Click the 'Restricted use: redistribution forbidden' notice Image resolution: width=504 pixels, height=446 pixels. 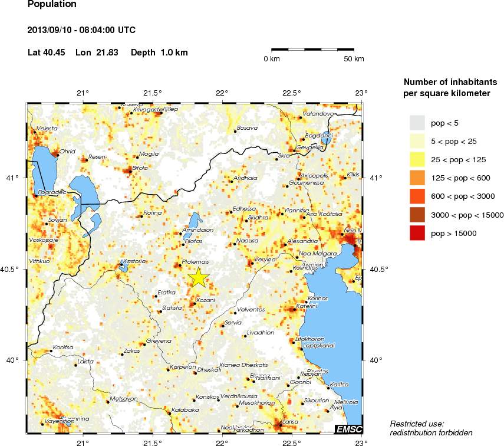(x=431, y=428)
